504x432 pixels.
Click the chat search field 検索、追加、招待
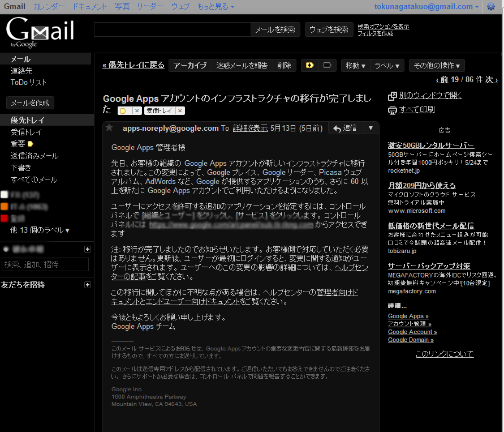click(x=45, y=264)
